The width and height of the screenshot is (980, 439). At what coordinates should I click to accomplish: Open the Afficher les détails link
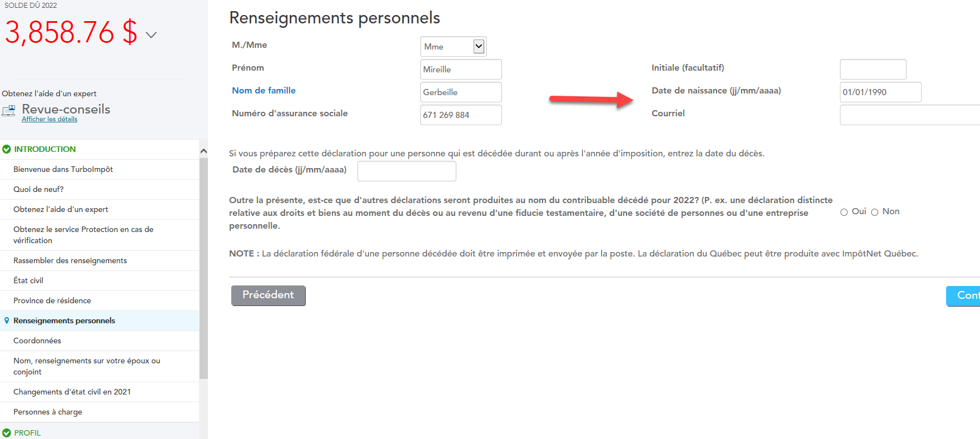pyautogui.click(x=49, y=119)
